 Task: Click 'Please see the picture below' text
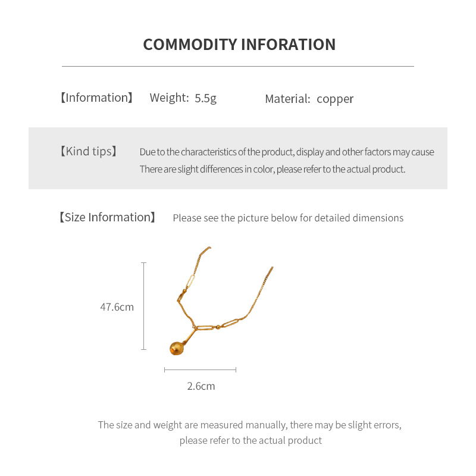click(288, 218)
